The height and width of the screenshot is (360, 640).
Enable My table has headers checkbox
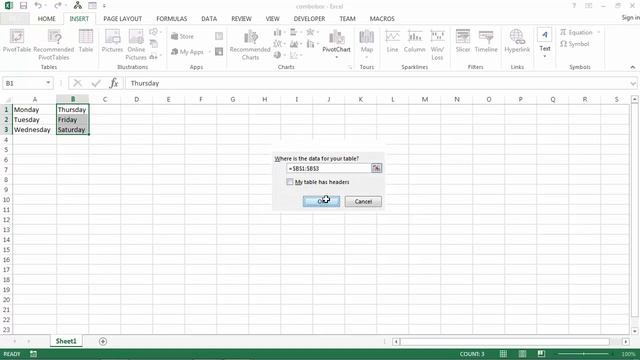click(290, 182)
